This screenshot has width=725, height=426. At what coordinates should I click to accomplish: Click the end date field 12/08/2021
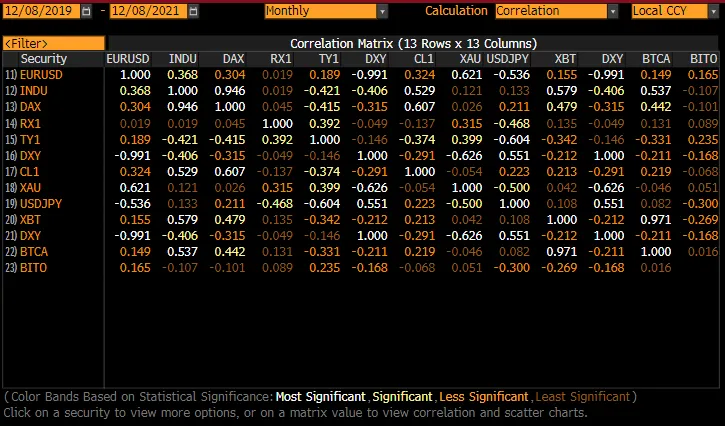point(147,11)
